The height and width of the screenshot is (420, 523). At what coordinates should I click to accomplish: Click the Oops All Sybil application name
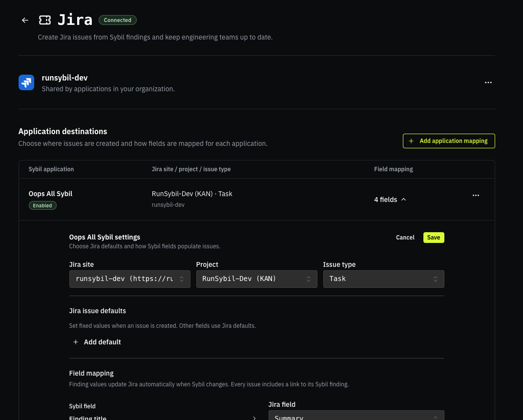coord(50,194)
